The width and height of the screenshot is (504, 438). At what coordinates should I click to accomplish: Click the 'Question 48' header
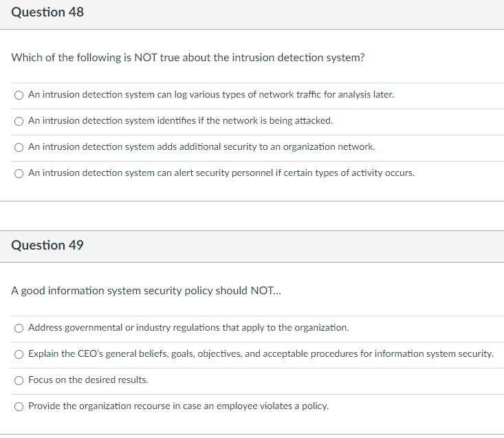pos(47,12)
